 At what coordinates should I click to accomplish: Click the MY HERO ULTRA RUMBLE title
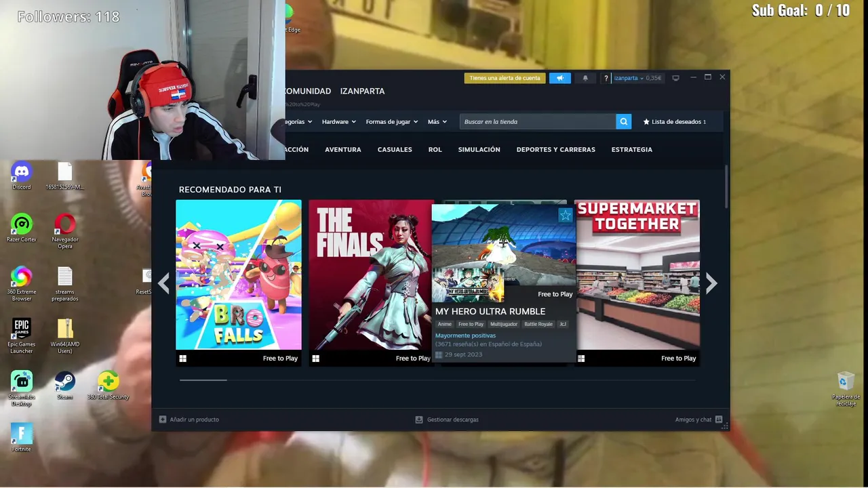coord(490,311)
